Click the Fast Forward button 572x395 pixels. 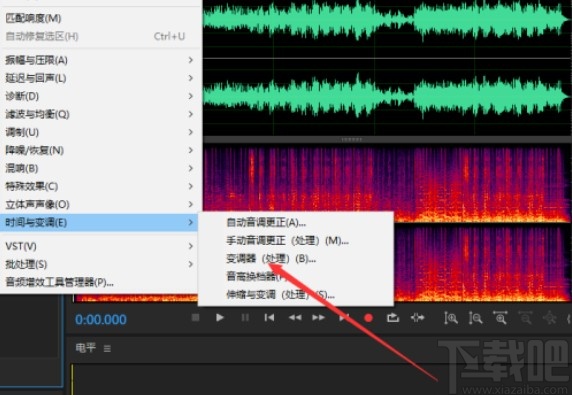click(318, 318)
